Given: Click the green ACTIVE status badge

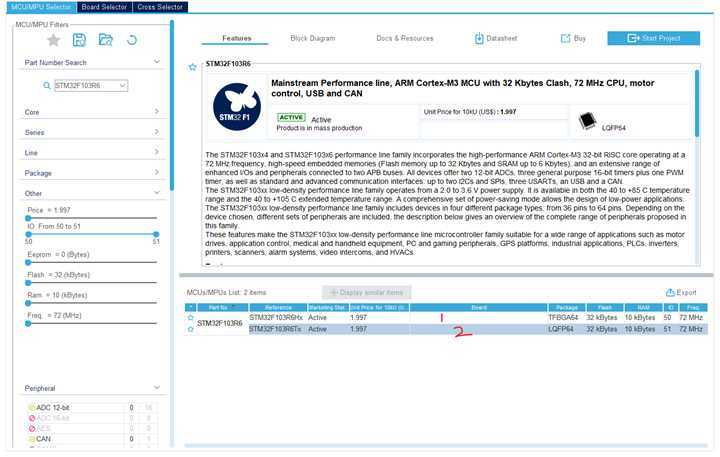Looking at the screenshot, I should tap(291, 118).
